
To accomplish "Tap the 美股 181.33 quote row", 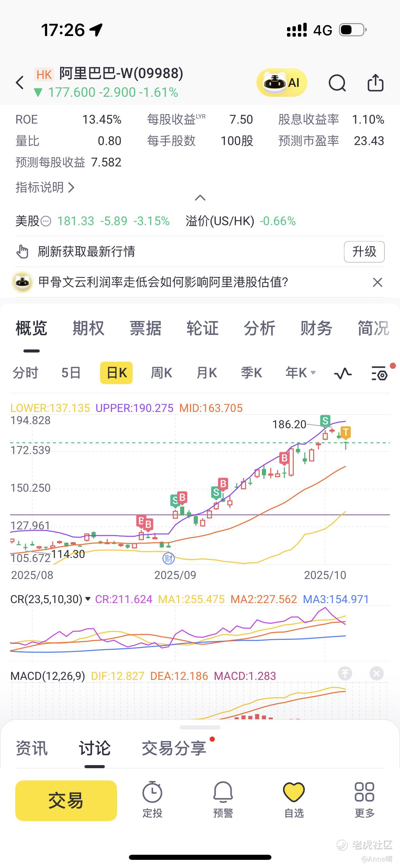I will [x=92, y=221].
